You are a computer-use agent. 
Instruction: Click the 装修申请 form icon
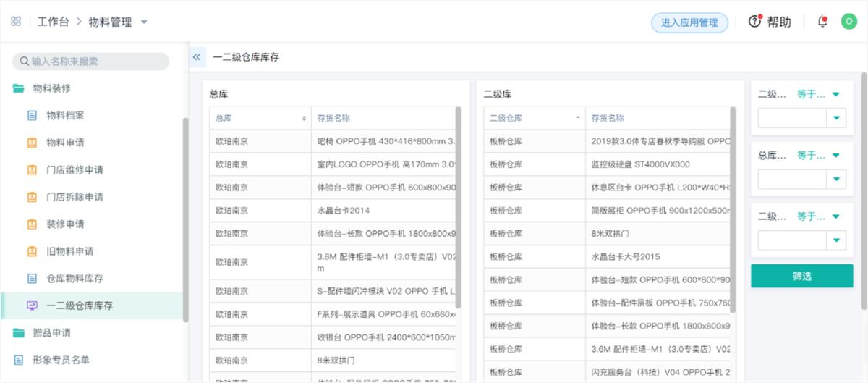pyautogui.click(x=32, y=224)
